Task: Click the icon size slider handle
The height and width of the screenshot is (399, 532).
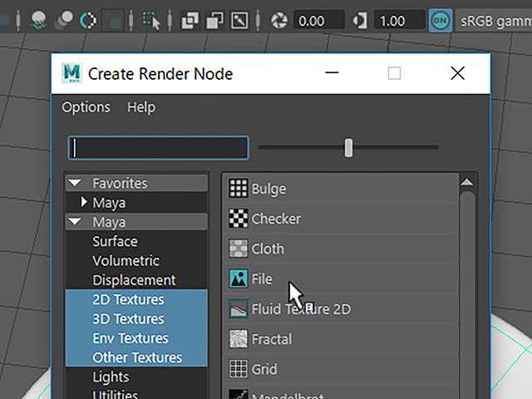Action: click(348, 148)
